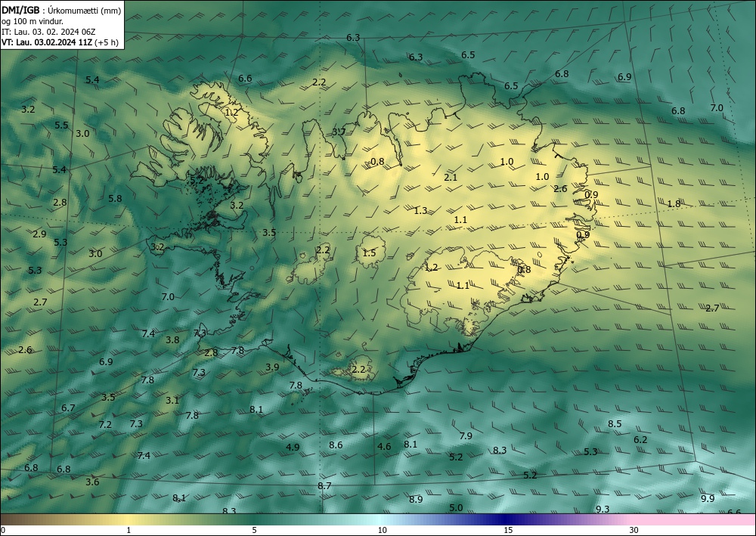
Task: Click the 'VT: Lau. 03.02.2024 11Z (+5 h)' line
Action: 60,42
